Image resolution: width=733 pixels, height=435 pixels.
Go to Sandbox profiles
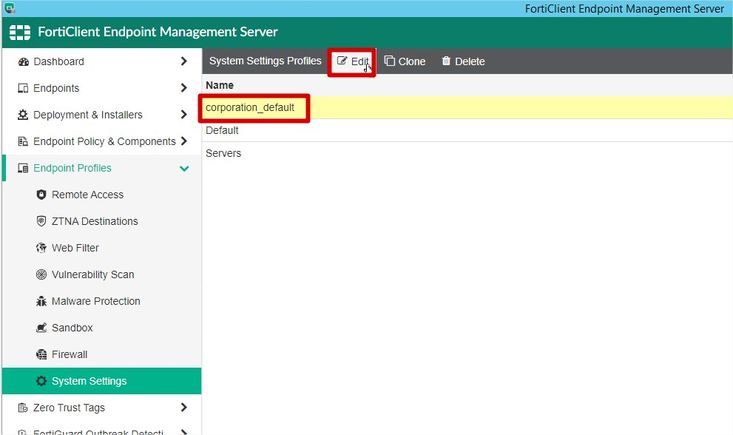pyautogui.click(x=72, y=328)
